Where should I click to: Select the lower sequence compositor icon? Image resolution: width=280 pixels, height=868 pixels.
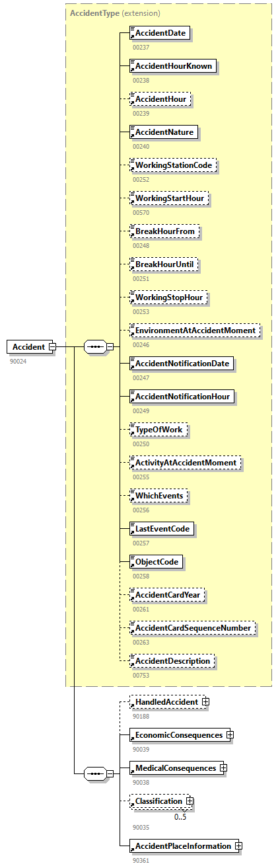pyautogui.click(x=95, y=773)
